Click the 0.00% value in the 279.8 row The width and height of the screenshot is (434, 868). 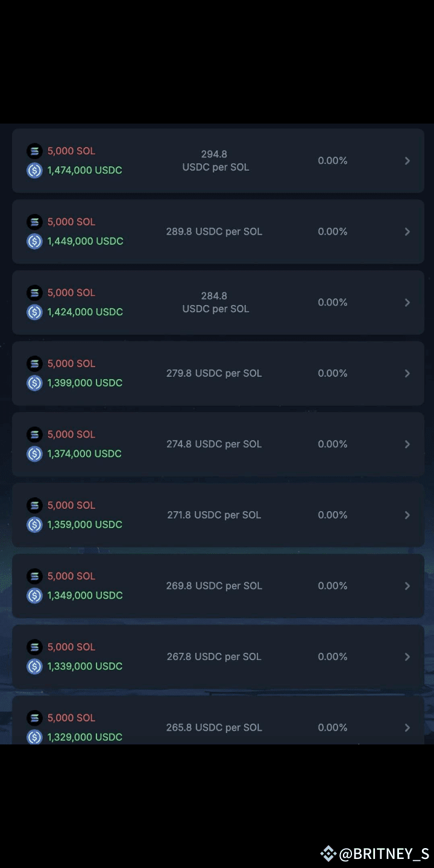[332, 373]
